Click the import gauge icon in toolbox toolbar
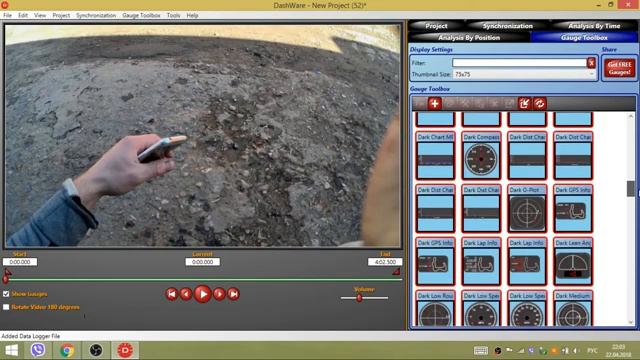Screen dimensions: 640x360 click(524, 104)
